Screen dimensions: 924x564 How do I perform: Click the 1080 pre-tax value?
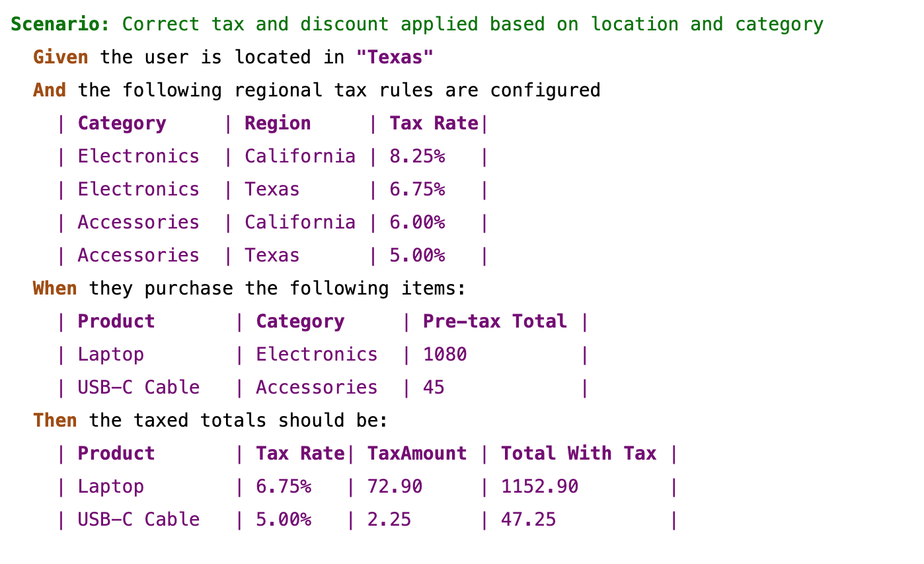click(445, 355)
